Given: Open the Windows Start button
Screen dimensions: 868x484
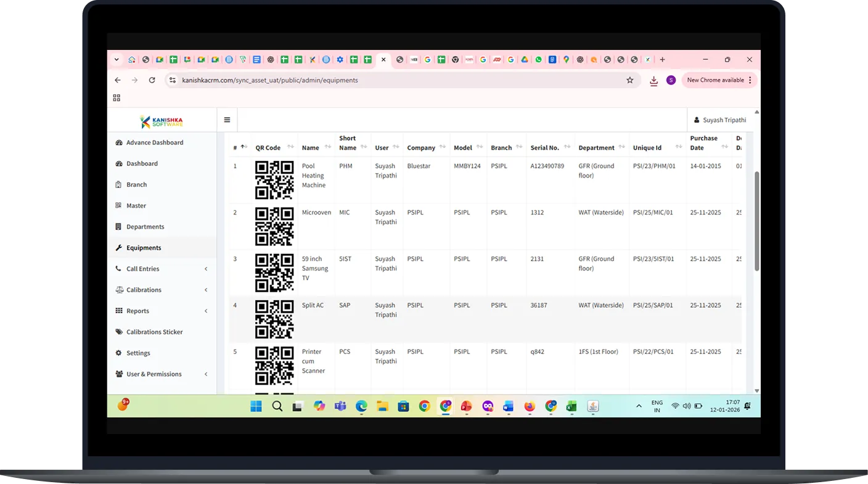Looking at the screenshot, I should [x=256, y=406].
